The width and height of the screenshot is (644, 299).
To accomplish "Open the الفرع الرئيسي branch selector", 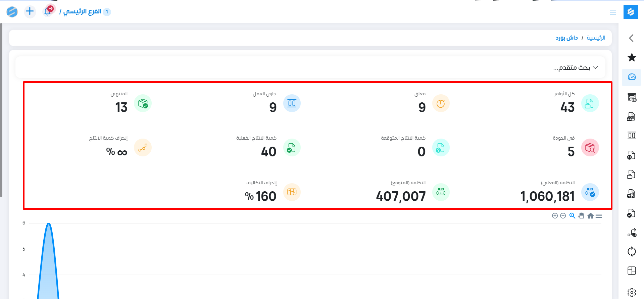I will coord(83,12).
